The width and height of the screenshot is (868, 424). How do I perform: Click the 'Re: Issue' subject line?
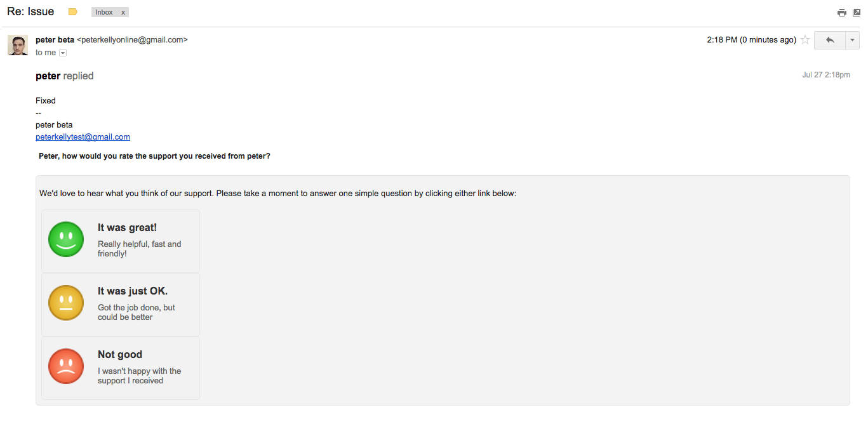pyautogui.click(x=30, y=11)
